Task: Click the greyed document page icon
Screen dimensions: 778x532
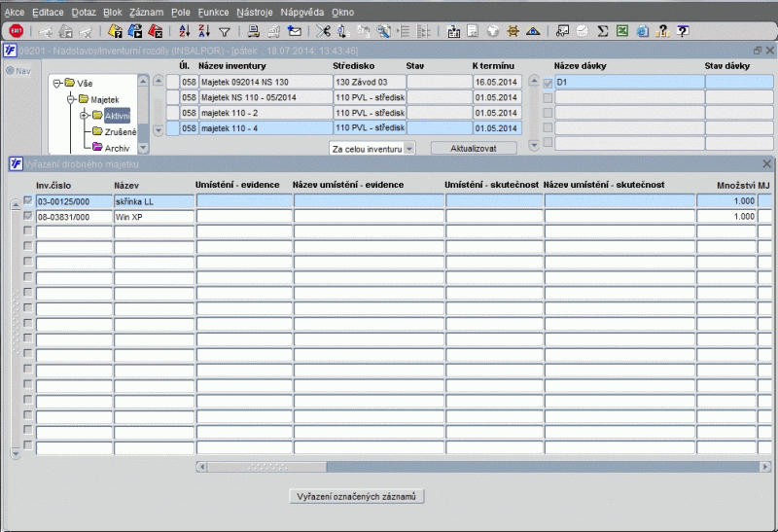Action: click(x=473, y=31)
